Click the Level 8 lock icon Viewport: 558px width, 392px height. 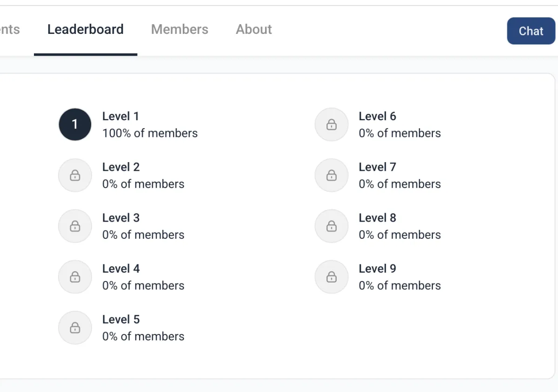tap(332, 226)
